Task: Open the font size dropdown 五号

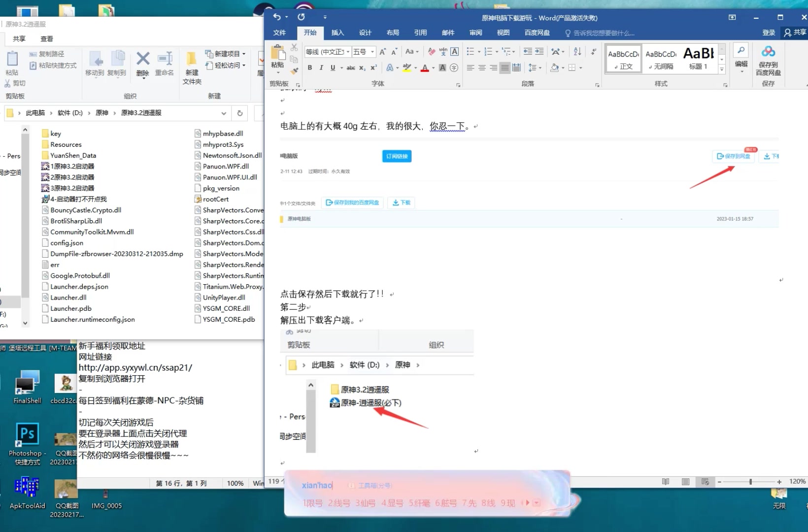Action: (372, 51)
